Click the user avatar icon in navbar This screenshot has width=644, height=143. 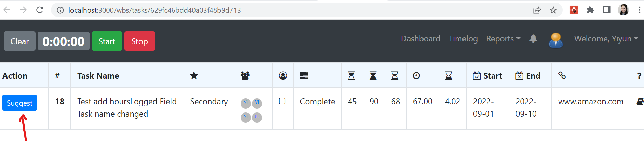click(556, 40)
